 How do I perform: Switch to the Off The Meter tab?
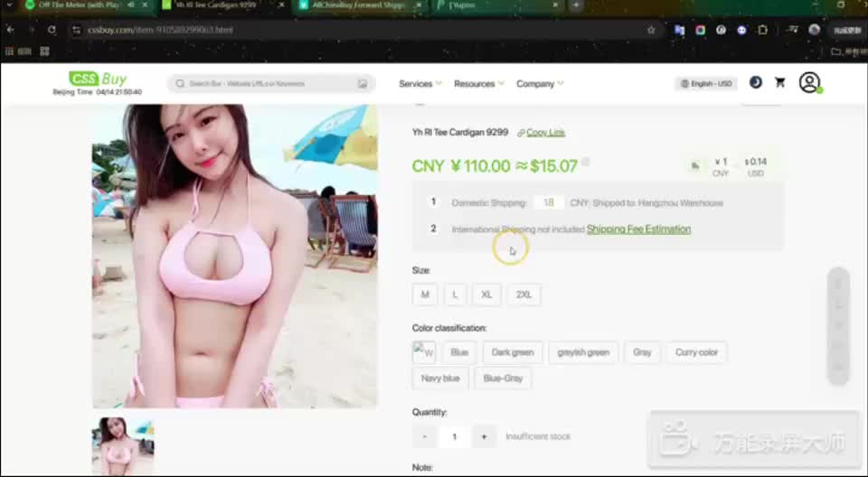pyautogui.click(x=78, y=5)
